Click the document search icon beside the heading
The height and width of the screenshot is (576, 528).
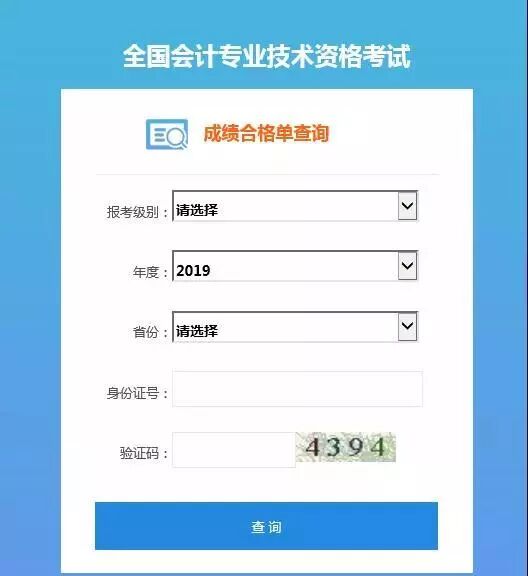tap(167, 134)
